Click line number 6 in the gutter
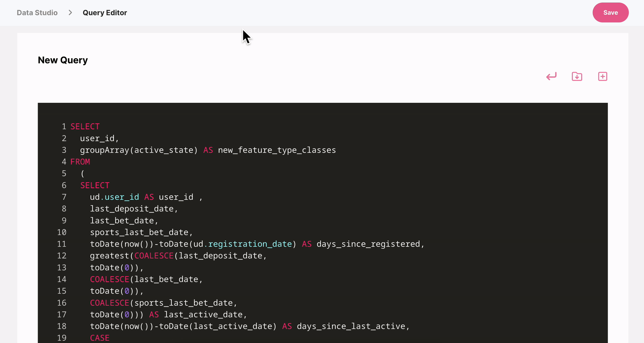Screen dimensions: 644x343 click(x=64, y=185)
